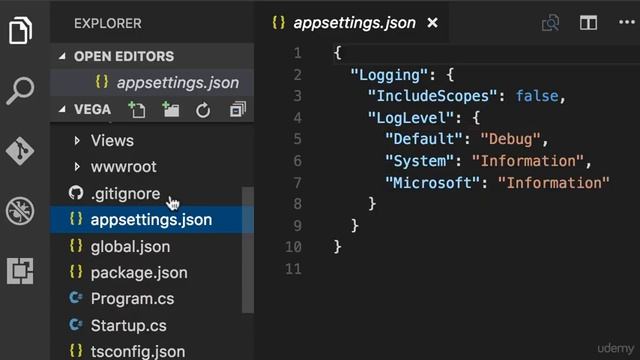Viewport: 640px width, 360px height.
Task: Collapse all folders in VEGA explorer
Action: point(238,110)
